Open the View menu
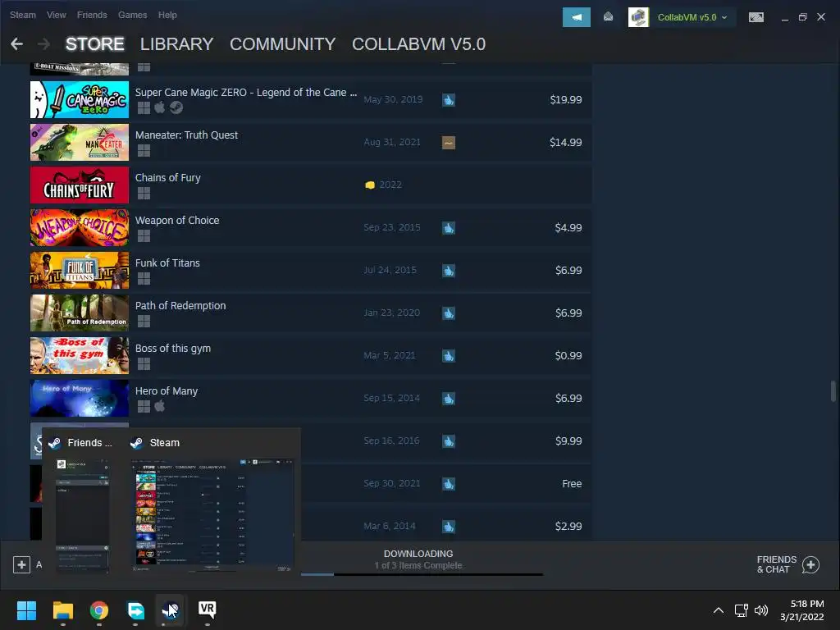 point(57,15)
